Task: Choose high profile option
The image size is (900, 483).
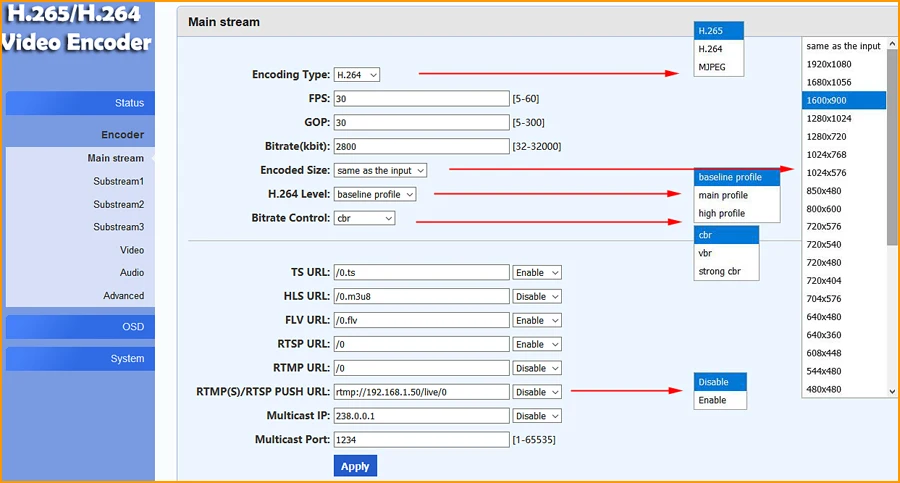Action: coord(737,213)
